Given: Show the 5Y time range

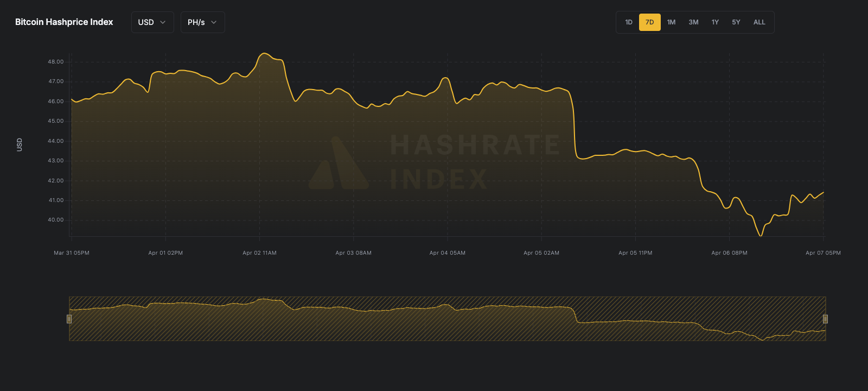Looking at the screenshot, I should coord(736,22).
